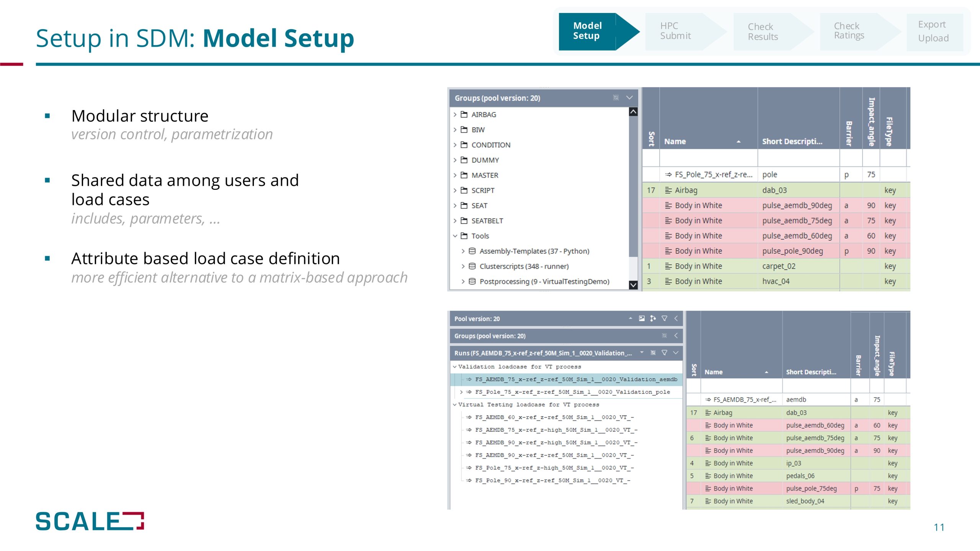The width and height of the screenshot is (980, 551).
Task: Click the Sort column header in upper table
Action: (x=651, y=139)
